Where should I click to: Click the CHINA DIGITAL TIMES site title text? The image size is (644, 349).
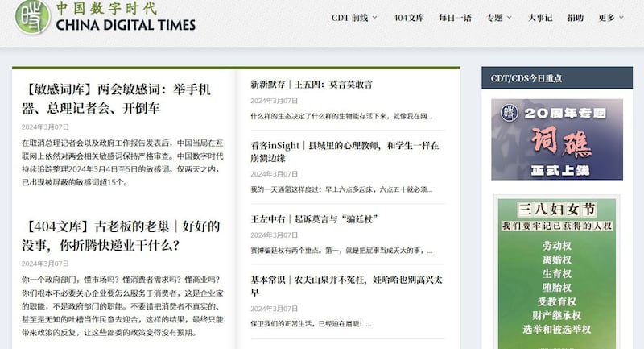coord(125,25)
